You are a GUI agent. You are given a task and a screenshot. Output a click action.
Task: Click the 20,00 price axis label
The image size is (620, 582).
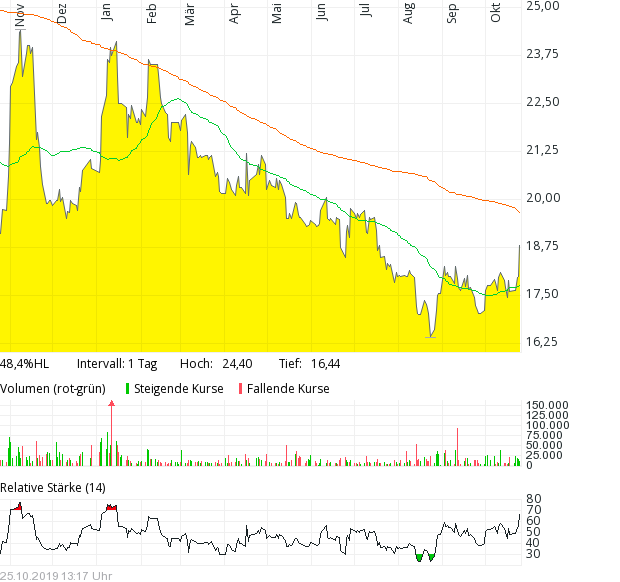pyautogui.click(x=543, y=198)
